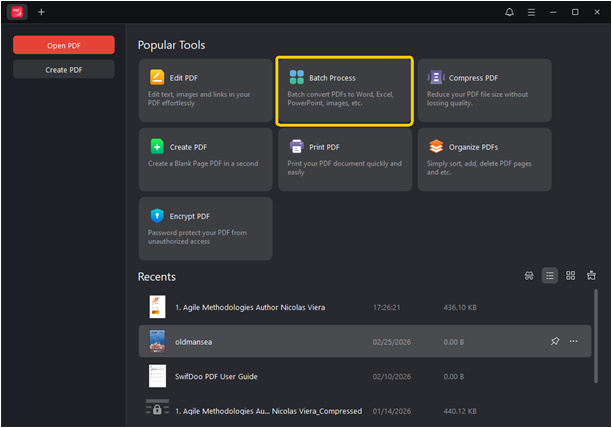Open the Print PDF tool

344,158
